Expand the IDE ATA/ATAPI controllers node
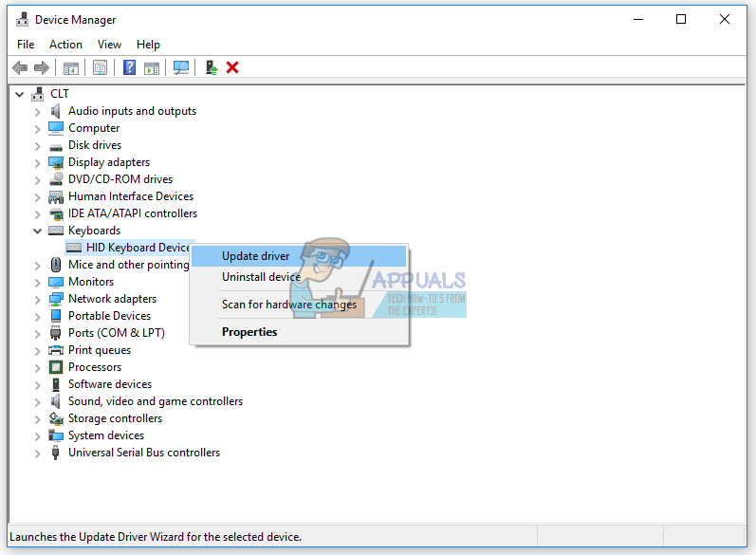Viewport: 756px width, 555px height. pos(38,214)
